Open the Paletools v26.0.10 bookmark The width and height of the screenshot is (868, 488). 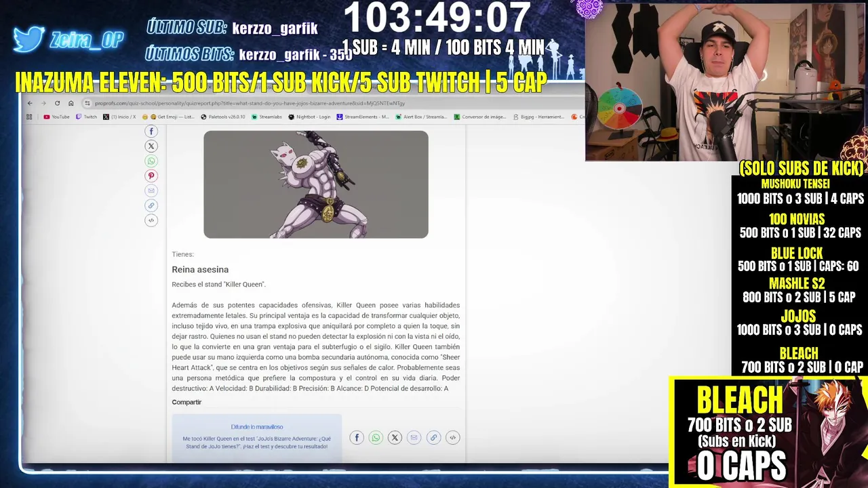(x=223, y=117)
